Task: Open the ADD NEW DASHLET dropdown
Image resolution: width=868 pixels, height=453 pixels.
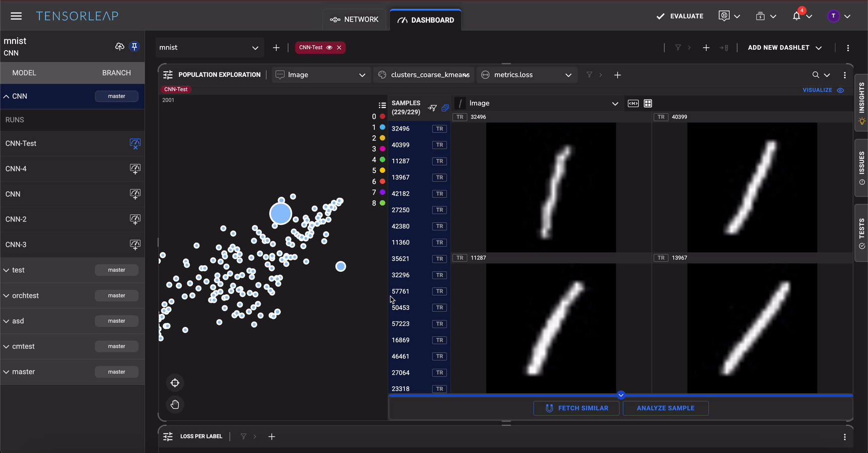Action: 785,48
